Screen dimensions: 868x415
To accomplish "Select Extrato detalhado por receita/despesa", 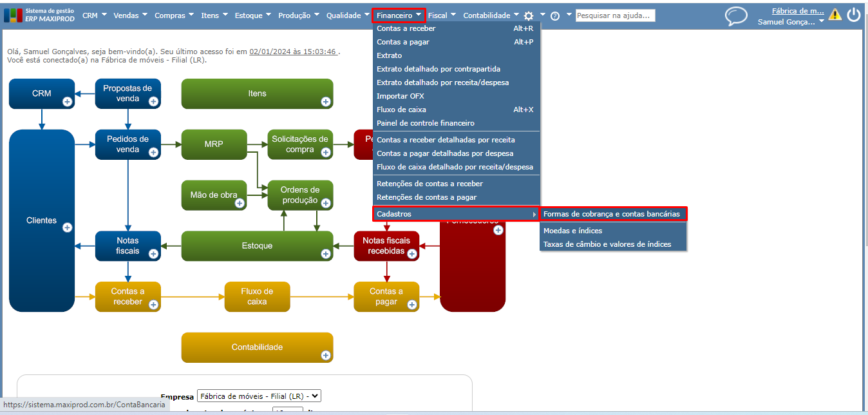I will pyautogui.click(x=457, y=82).
